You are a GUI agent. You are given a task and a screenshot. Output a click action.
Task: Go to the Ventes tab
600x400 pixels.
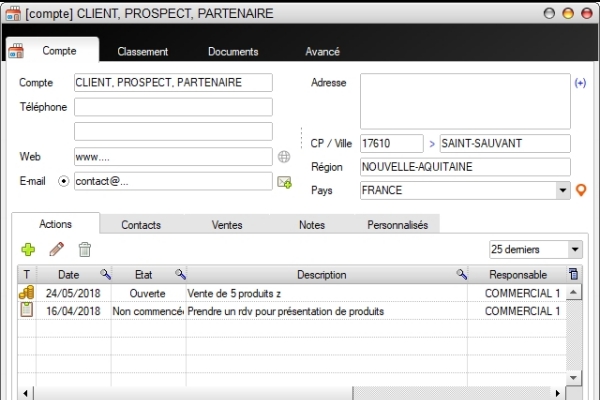click(x=227, y=225)
